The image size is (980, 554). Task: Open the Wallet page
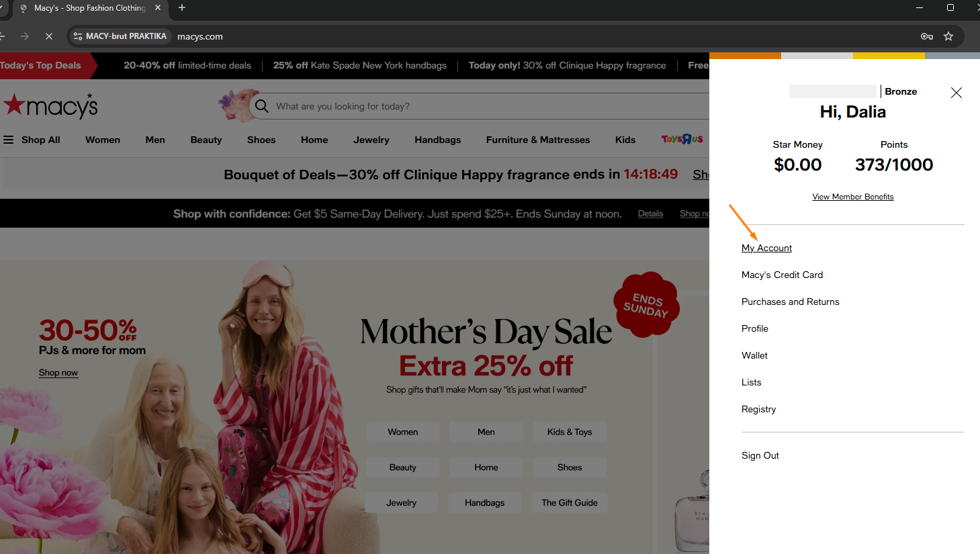(754, 355)
